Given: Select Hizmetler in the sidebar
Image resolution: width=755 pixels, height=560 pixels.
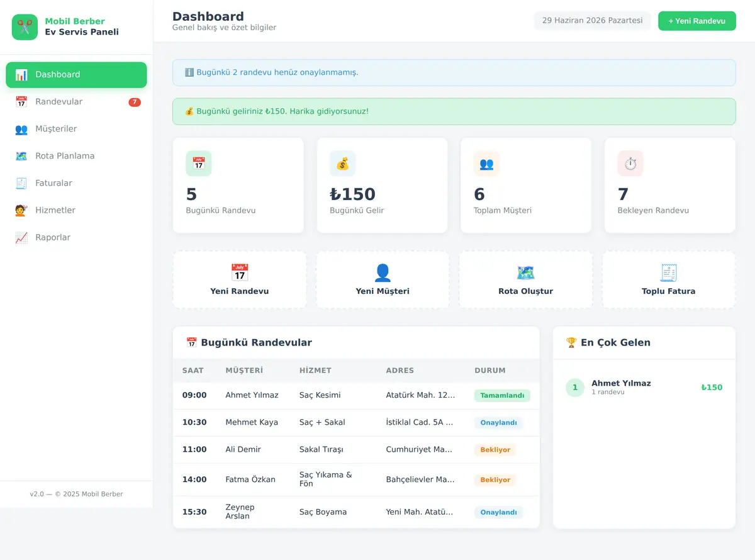Looking at the screenshot, I should pos(76,210).
